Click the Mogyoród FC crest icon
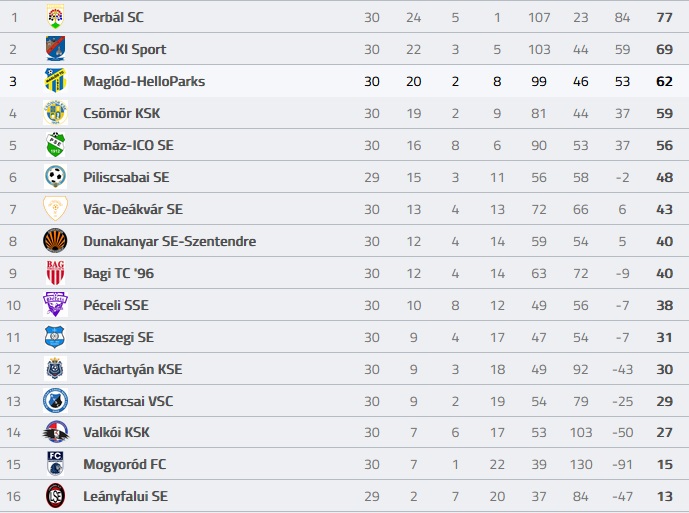This screenshot has width=689, height=513. click(x=55, y=464)
